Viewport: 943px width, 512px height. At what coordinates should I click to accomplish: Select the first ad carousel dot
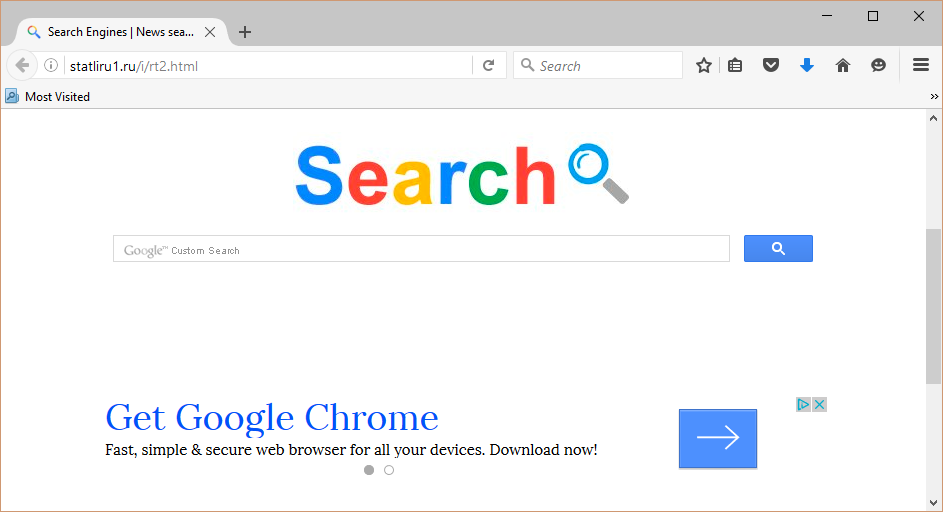tap(369, 470)
